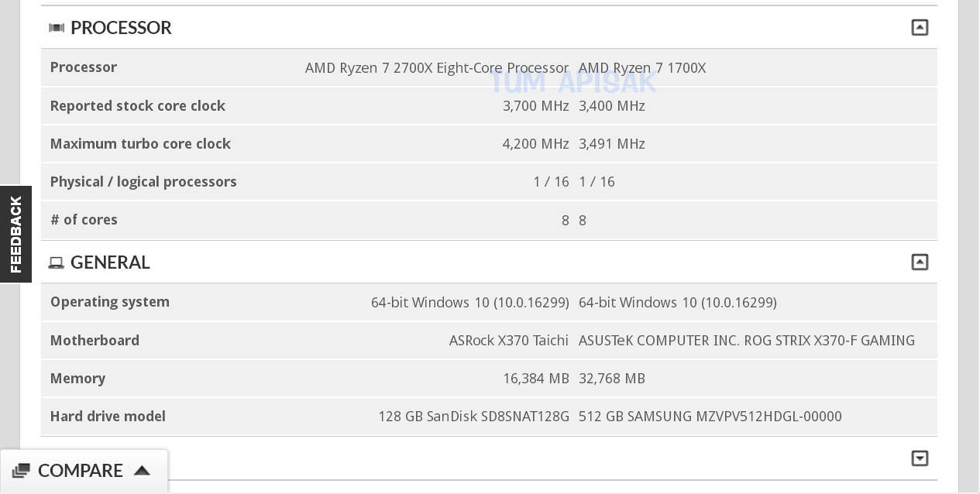Screen dimensions: 980x494
Task: Select the AMD Ryzen 7 2700X processor name
Action: coord(437,68)
